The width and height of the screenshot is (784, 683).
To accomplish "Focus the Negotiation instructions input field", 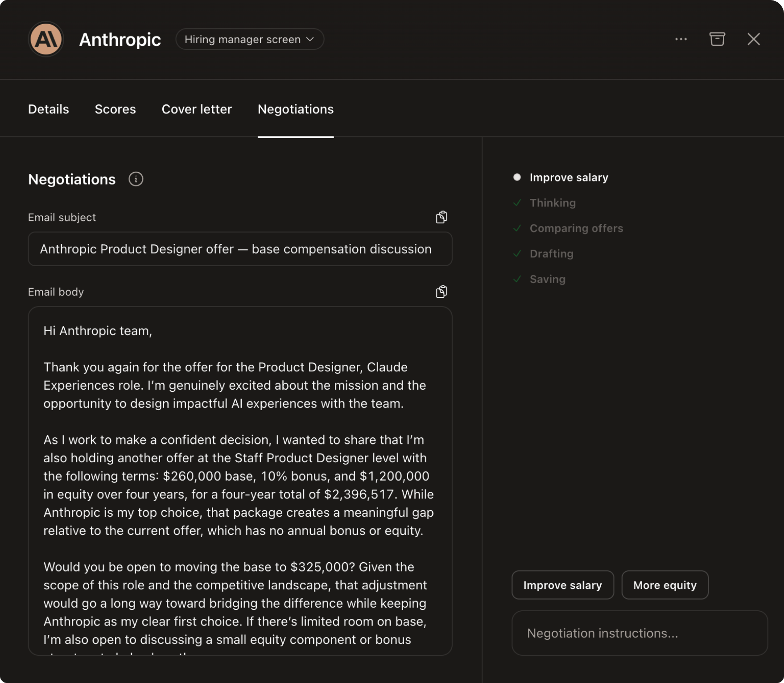I will (x=639, y=633).
